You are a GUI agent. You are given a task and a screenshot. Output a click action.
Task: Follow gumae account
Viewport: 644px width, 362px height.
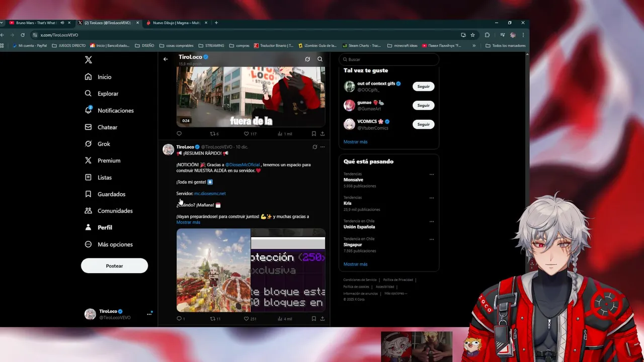click(424, 106)
